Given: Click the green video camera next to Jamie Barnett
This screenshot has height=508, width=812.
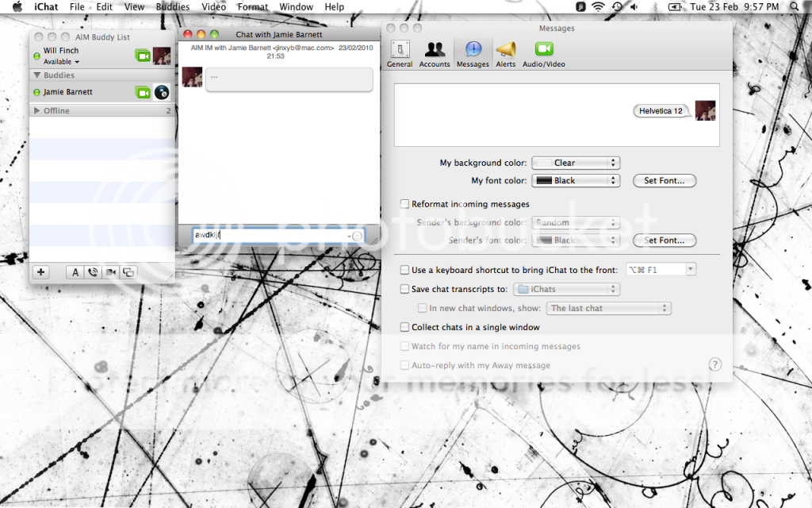Looking at the screenshot, I should (143, 91).
